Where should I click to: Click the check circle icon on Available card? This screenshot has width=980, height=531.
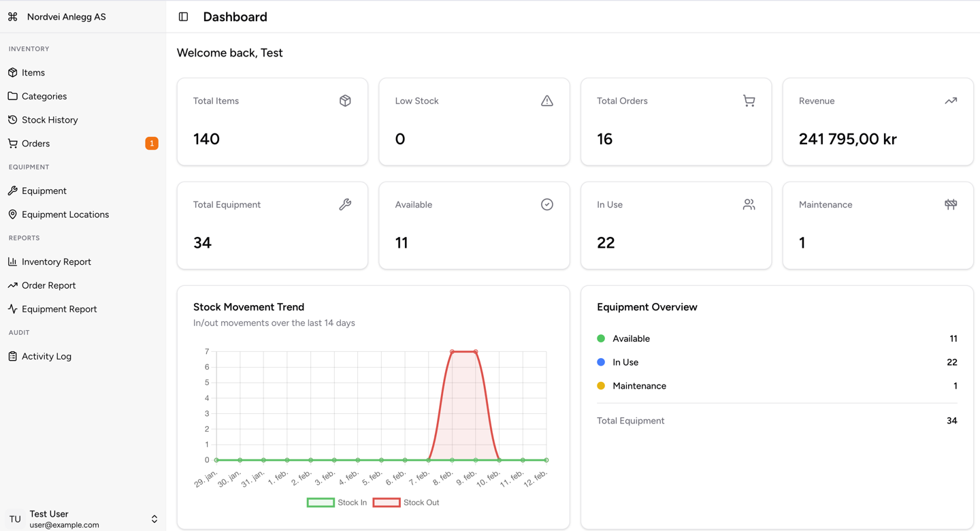point(547,204)
